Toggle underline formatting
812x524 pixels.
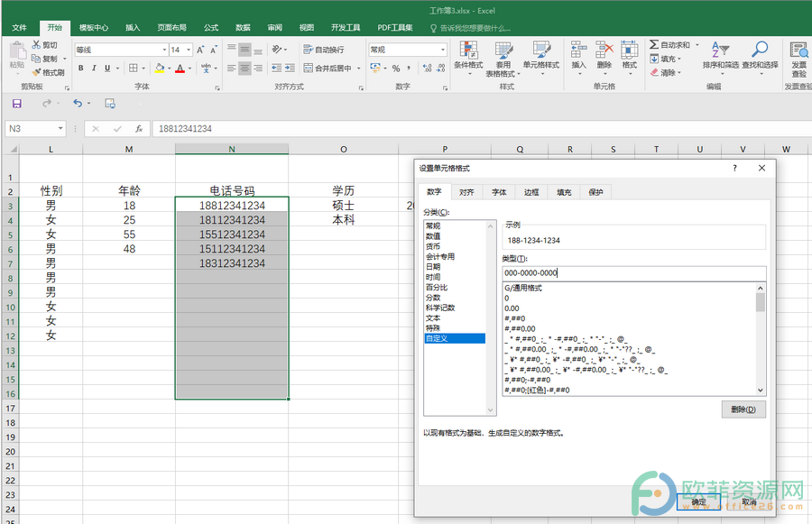click(107, 68)
